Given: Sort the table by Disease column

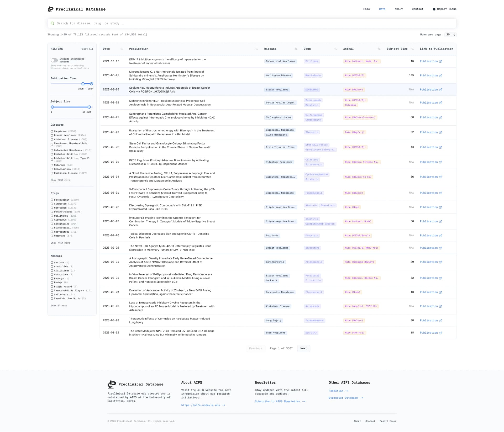Looking at the screenshot, I should [x=296, y=49].
